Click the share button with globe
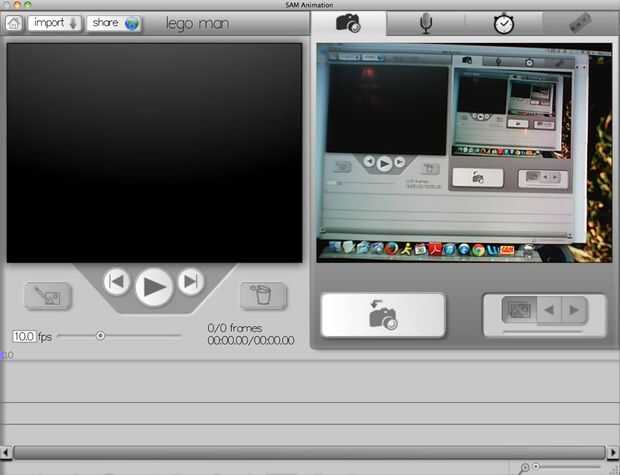The height and width of the screenshot is (475, 620). click(x=114, y=23)
